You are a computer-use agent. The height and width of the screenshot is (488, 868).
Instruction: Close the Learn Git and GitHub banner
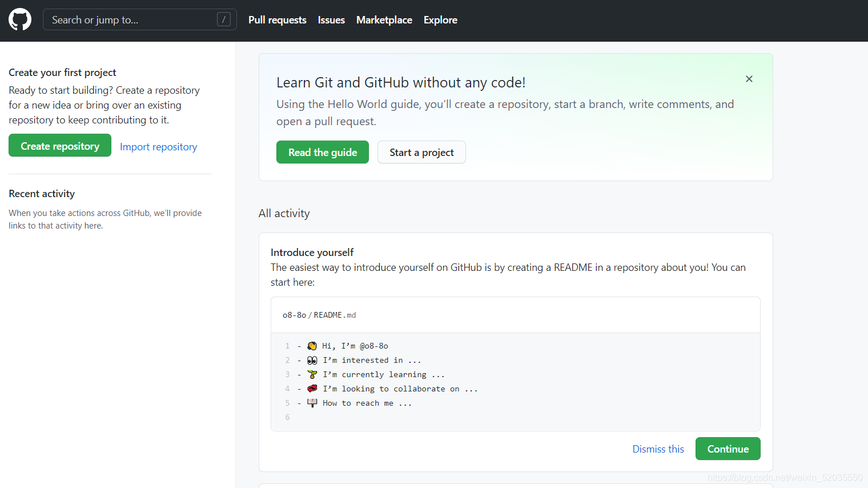[749, 79]
